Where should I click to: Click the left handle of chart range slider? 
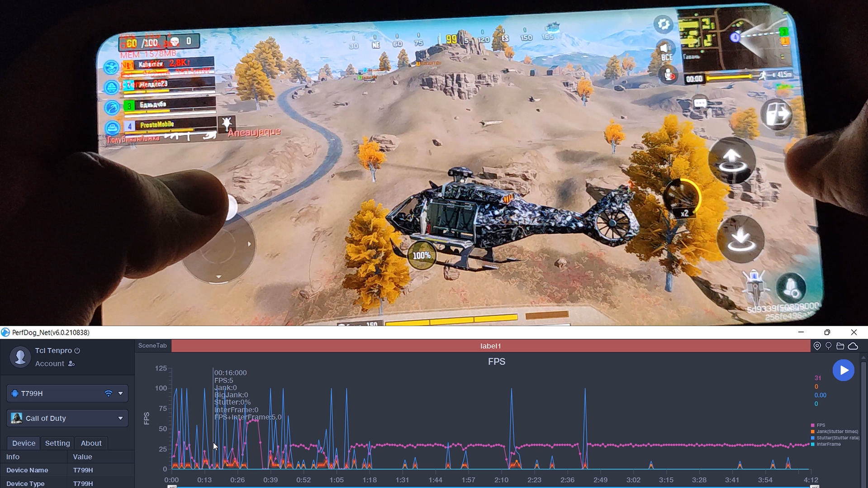(172, 486)
